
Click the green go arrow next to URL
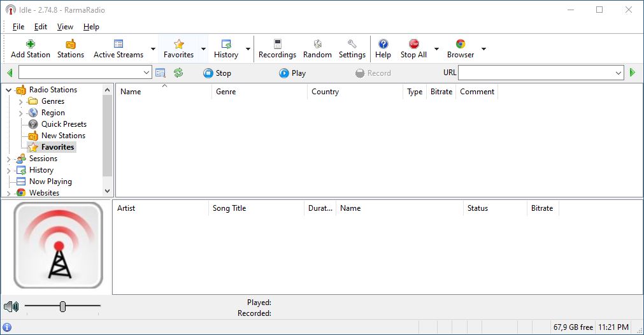(633, 73)
